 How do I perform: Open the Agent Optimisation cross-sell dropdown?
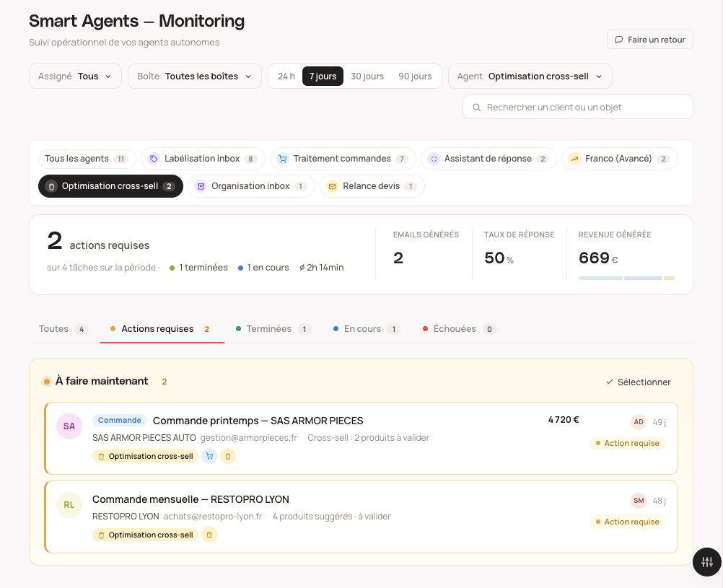[x=530, y=76]
